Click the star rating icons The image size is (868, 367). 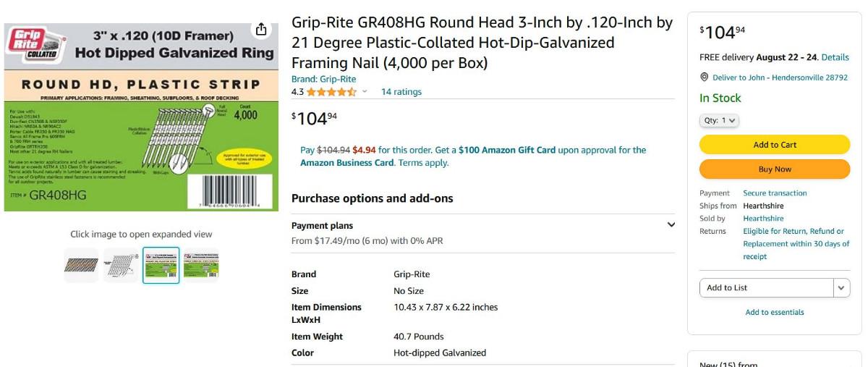click(x=331, y=92)
